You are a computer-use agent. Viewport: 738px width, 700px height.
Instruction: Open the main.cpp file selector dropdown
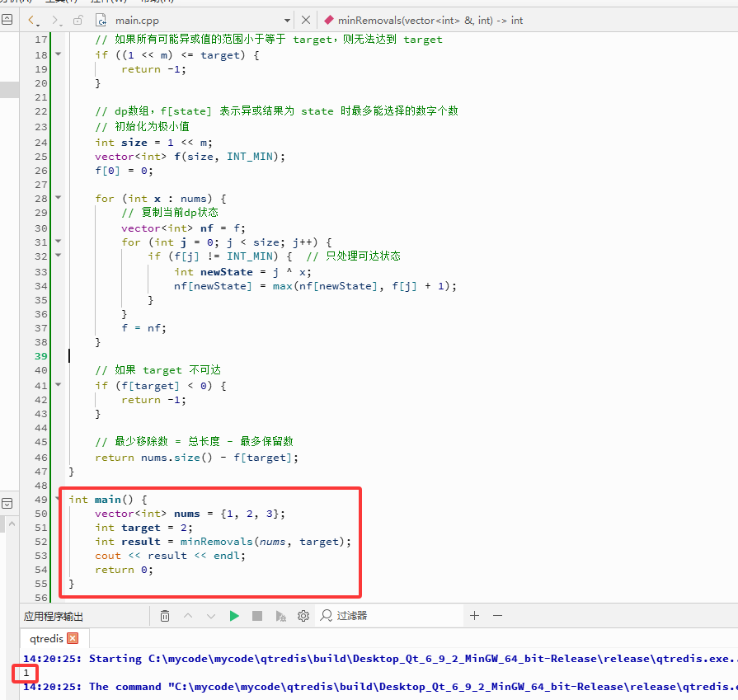tap(287, 21)
